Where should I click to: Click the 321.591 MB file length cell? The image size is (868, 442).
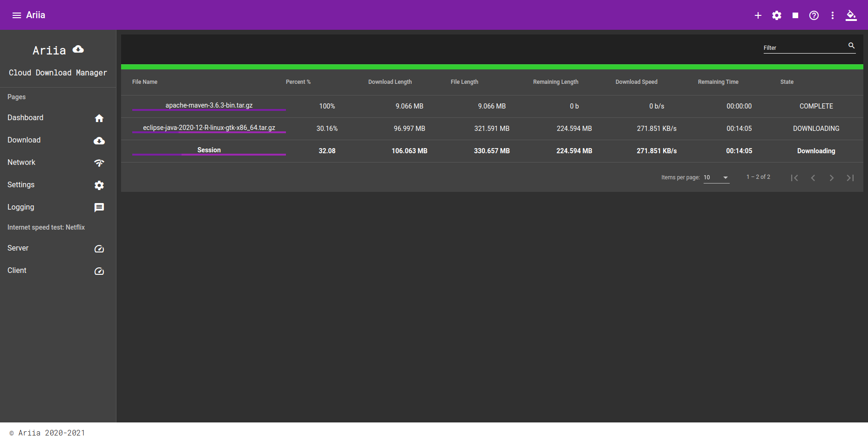tap(492, 129)
